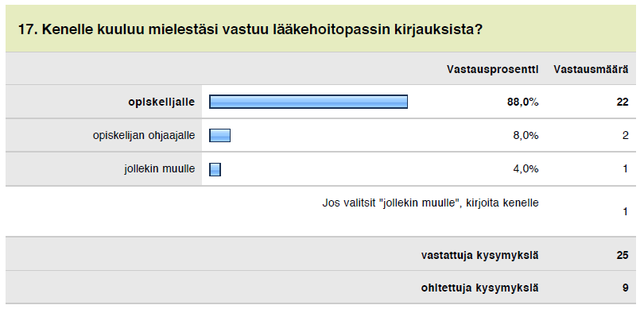Click the jollekin muulle row label
Screen dimensions: 644x309
[x=159, y=168]
